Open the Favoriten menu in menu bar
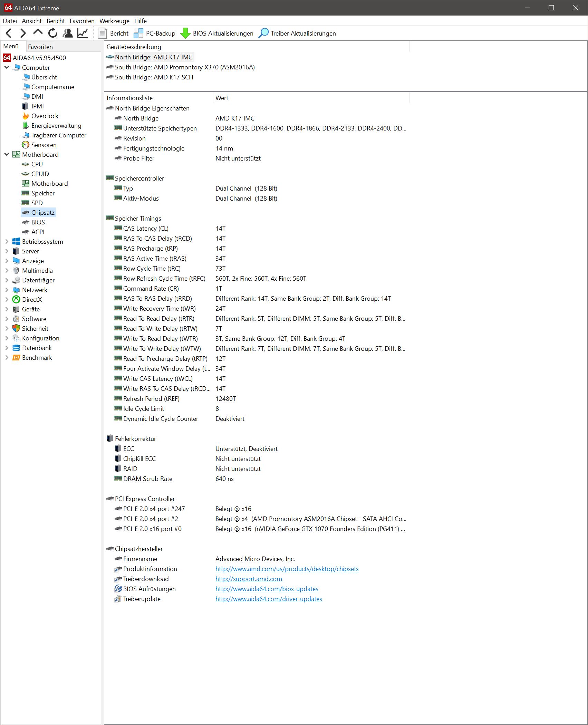Viewport: 588px width, 725px height. point(82,21)
